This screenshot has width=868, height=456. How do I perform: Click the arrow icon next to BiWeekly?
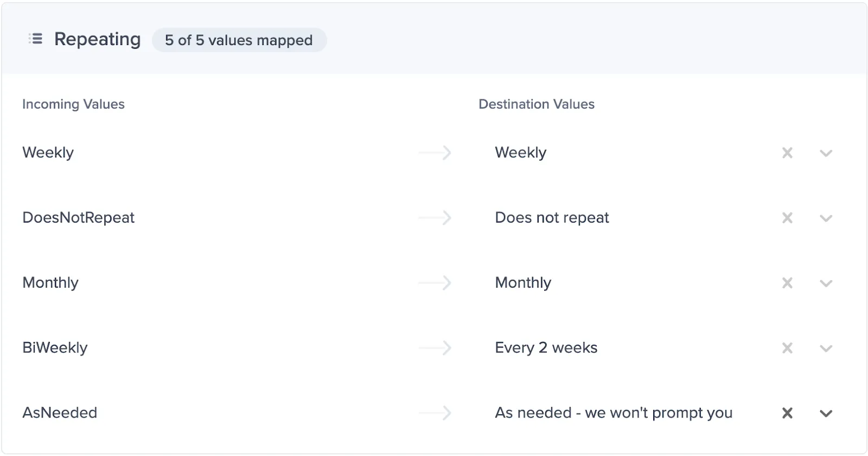point(435,348)
